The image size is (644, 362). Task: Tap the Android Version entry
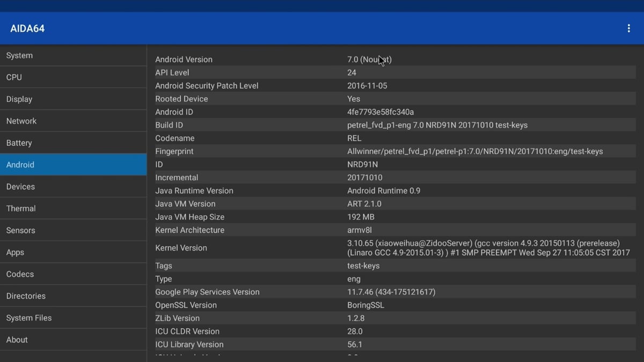coord(376,59)
